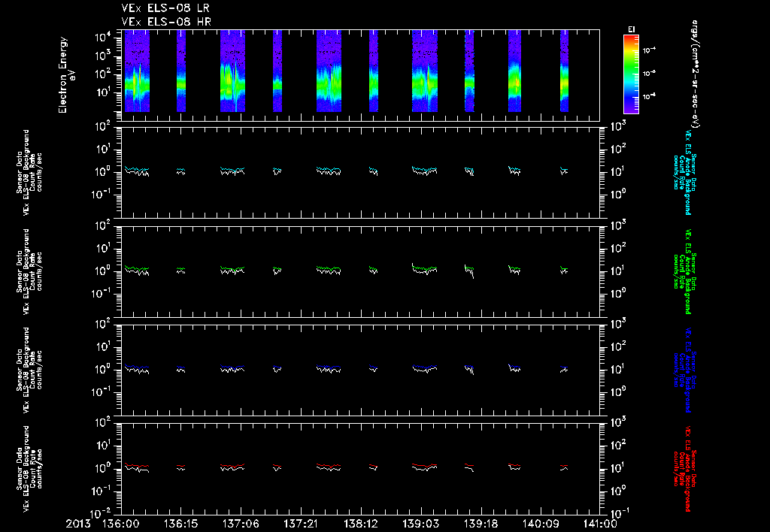This screenshot has width=770, height=532.
Task: Select the '136:00' time axis tick label
Action: 120,524
